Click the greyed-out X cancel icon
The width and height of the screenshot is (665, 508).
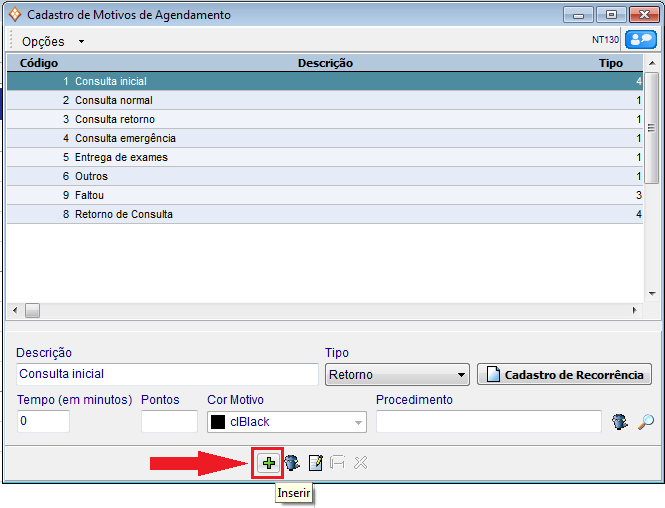click(361, 463)
